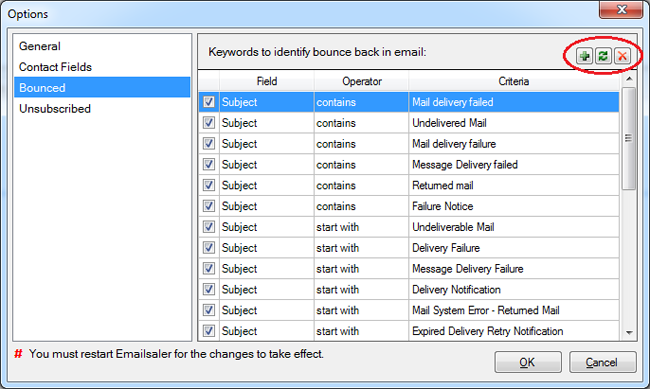650x389 pixels.
Task: Click the green refresh keywords icon
Action: (x=603, y=56)
